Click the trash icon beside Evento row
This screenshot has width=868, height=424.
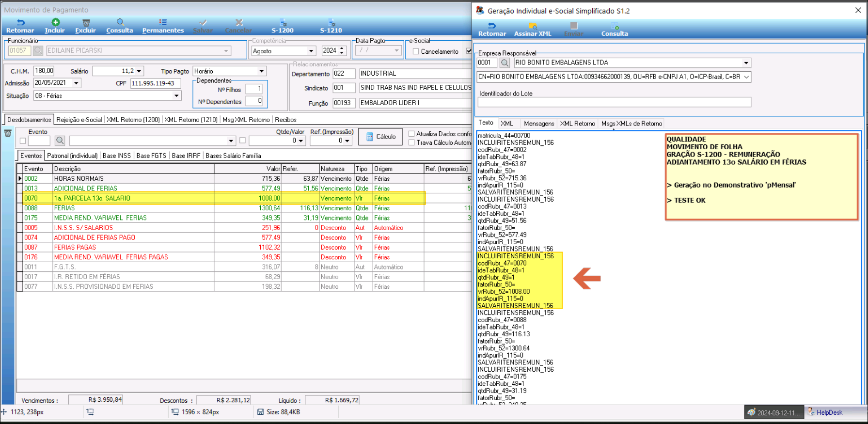coord(8,133)
